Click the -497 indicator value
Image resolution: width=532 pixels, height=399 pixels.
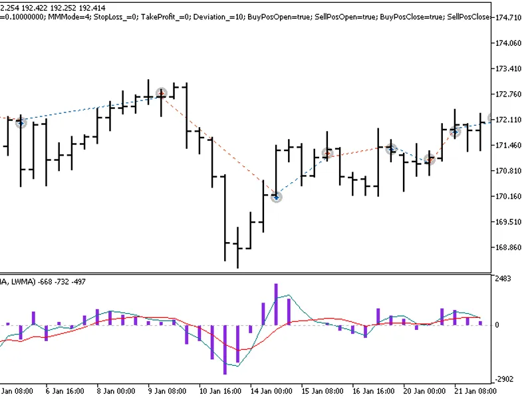click(x=78, y=282)
